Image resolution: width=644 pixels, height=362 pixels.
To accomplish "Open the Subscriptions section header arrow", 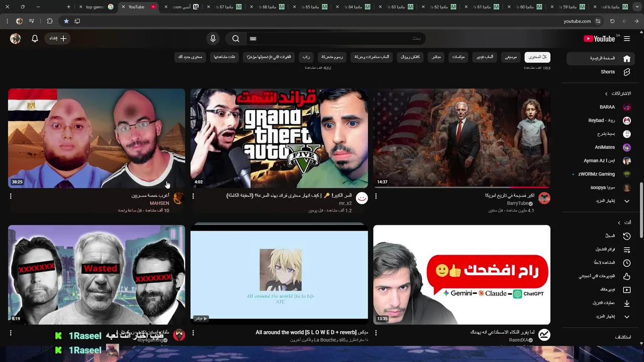I will (x=606, y=94).
